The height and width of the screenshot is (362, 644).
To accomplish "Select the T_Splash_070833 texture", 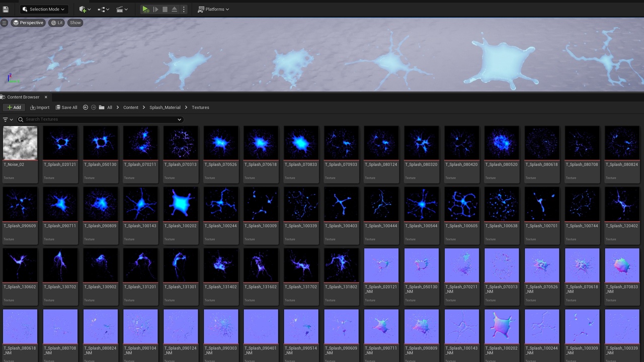I will (x=301, y=143).
